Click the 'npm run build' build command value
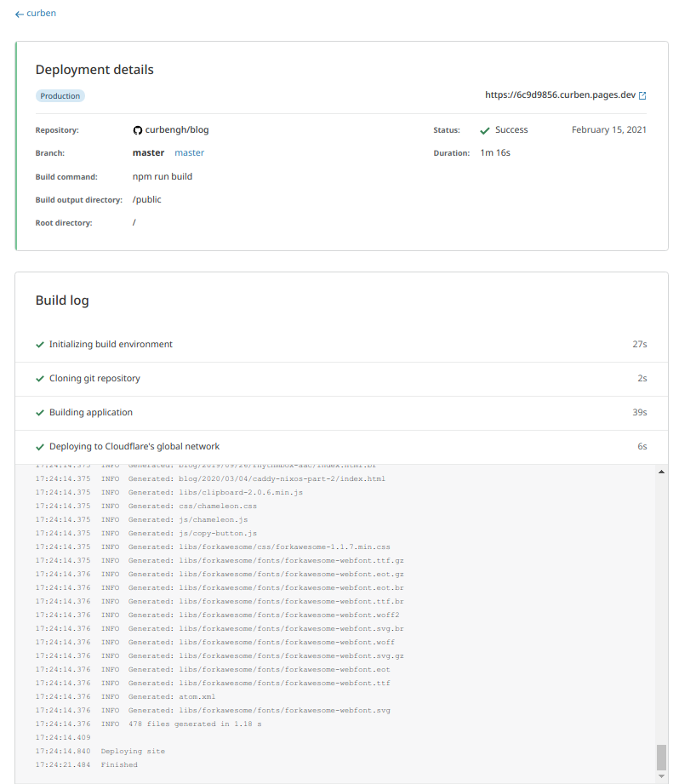Viewport: 679px width, 784px height. click(163, 176)
